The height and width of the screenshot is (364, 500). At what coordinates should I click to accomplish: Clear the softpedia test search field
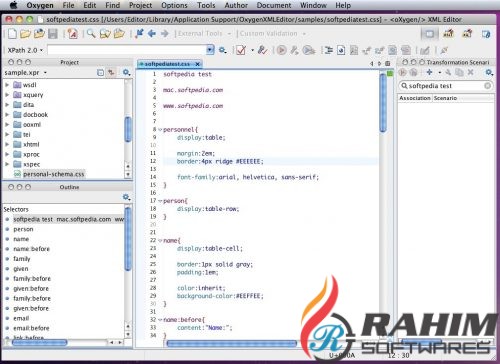[x=487, y=86]
